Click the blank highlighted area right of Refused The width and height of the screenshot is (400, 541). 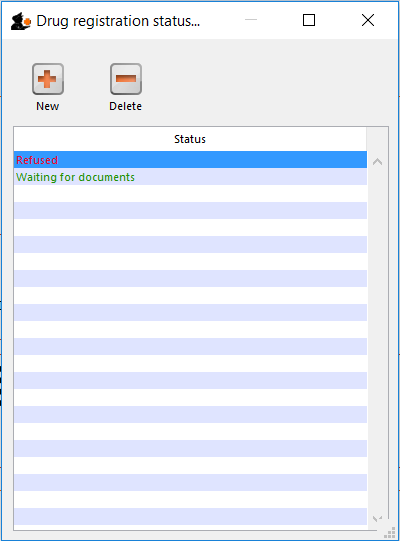[212, 160]
